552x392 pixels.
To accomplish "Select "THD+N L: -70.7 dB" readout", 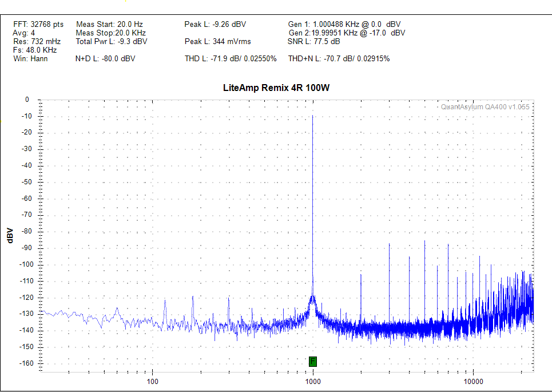I will pyautogui.click(x=339, y=58).
